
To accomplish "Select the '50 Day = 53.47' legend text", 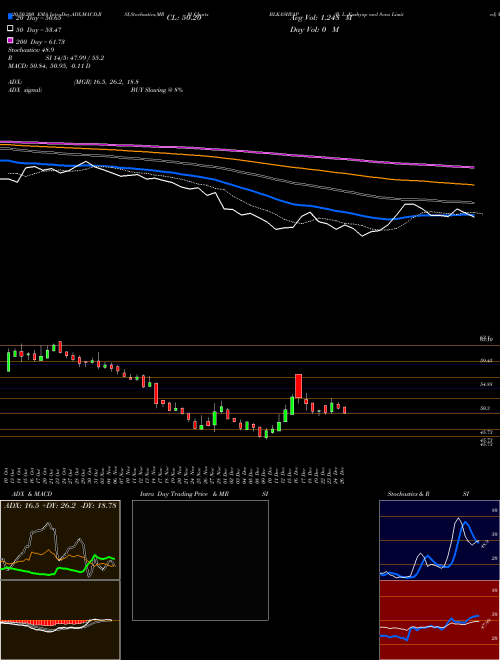I will pyautogui.click(x=39, y=30).
